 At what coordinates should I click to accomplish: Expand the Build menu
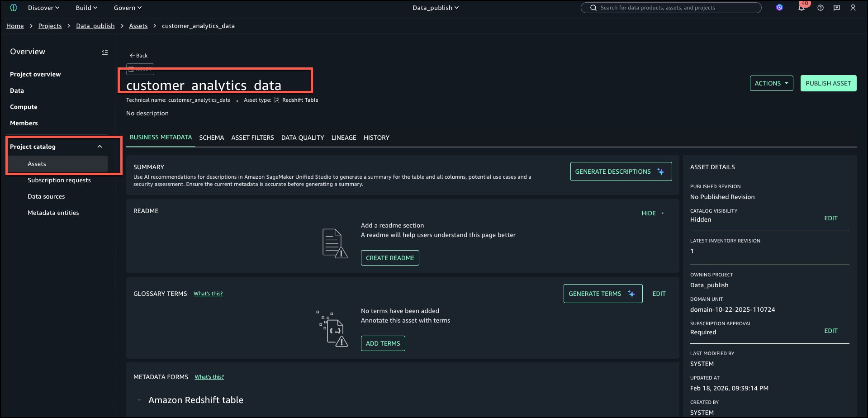pos(86,8)
